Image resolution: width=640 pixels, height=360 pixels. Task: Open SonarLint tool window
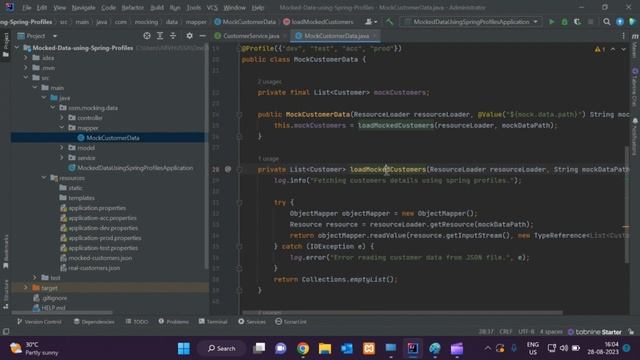click(291, 322)
